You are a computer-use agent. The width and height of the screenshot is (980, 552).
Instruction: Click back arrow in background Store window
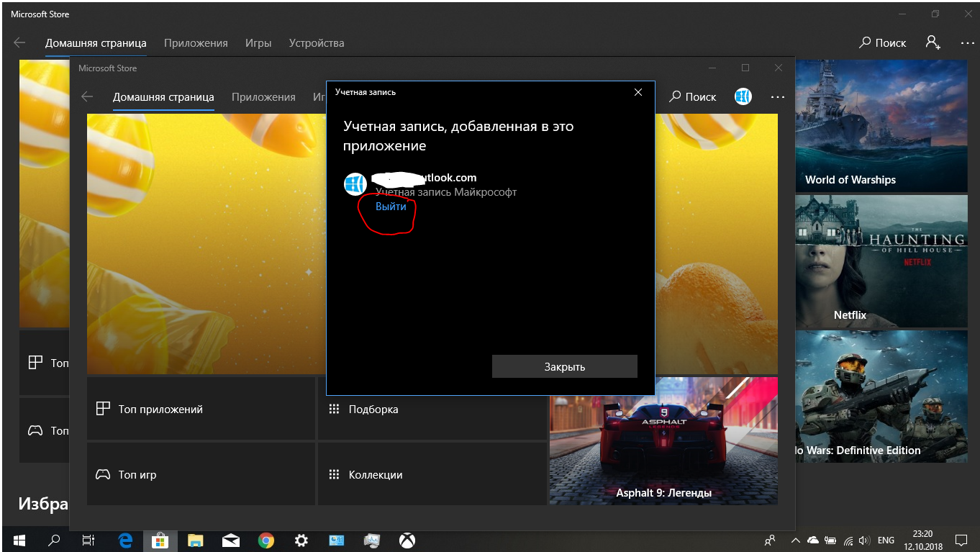click(19, 42)
